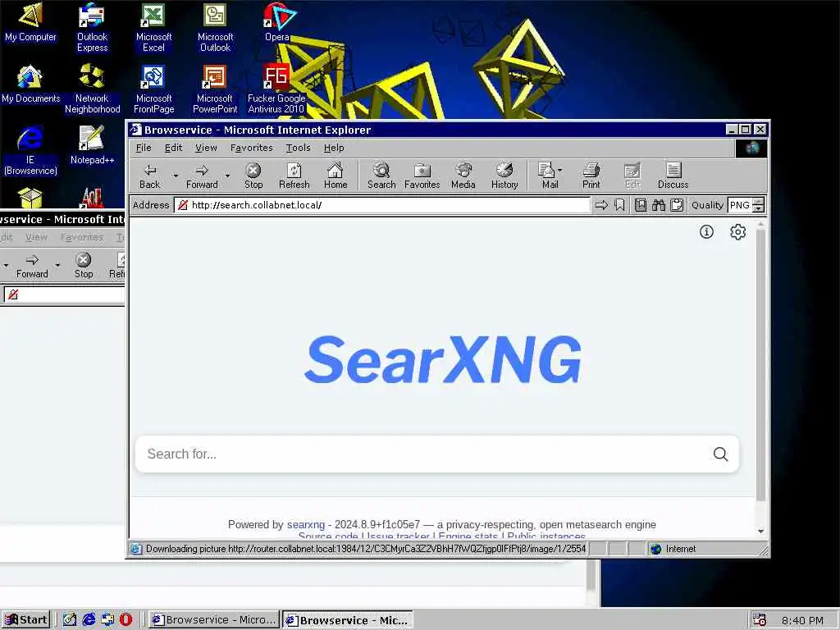
Task: Open the History pane
Action: pos(504,176)
